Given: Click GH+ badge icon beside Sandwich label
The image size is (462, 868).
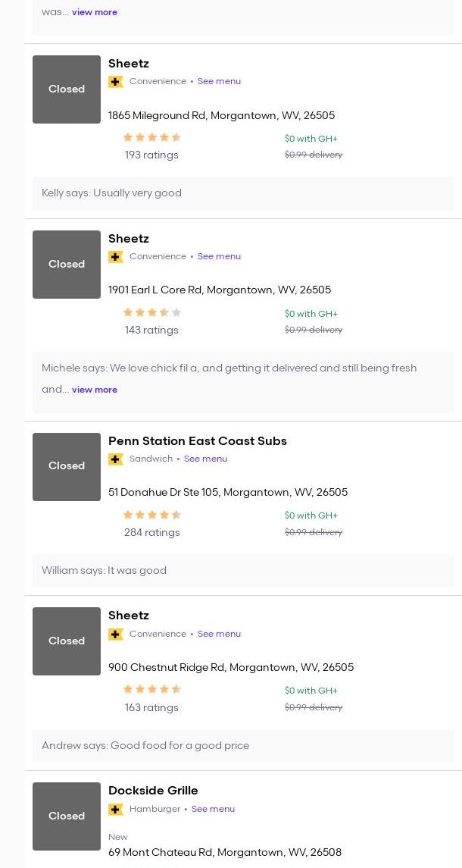Looking at the screenshot, I should click(x=116, y=459).
